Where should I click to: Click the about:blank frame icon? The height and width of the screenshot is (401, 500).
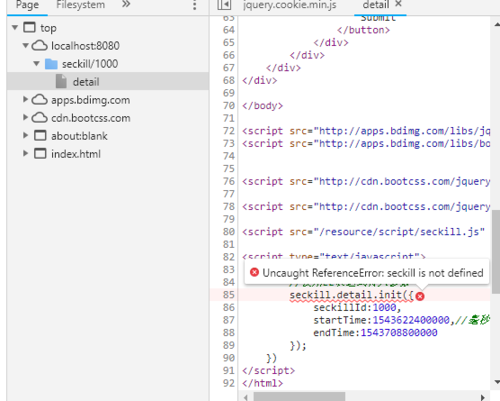(x=40, y=135)
